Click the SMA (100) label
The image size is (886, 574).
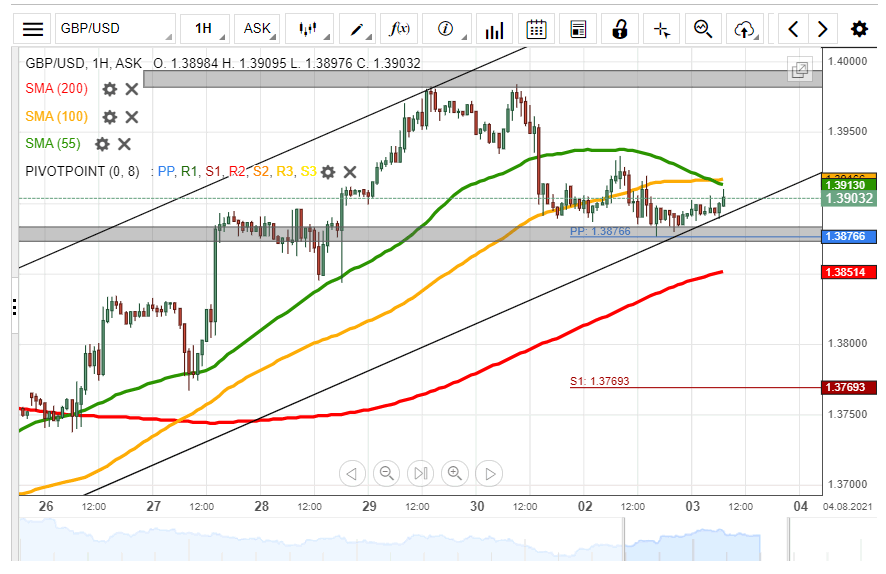tap(57, 116)
